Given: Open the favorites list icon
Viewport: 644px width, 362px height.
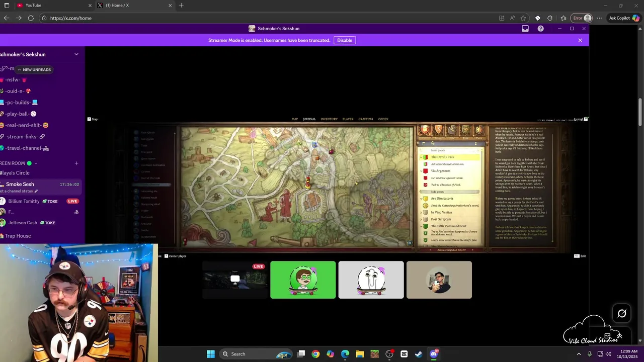Looking at the screenshot, I should (x=563, y=18).
